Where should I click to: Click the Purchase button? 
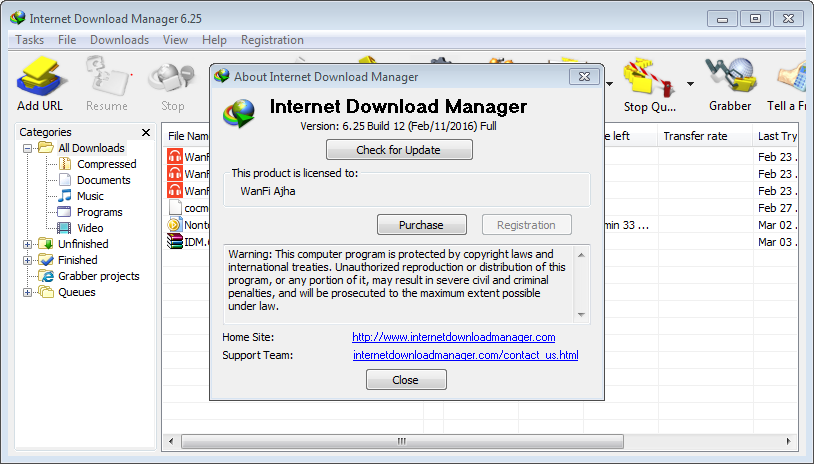[x=422, y=225]
